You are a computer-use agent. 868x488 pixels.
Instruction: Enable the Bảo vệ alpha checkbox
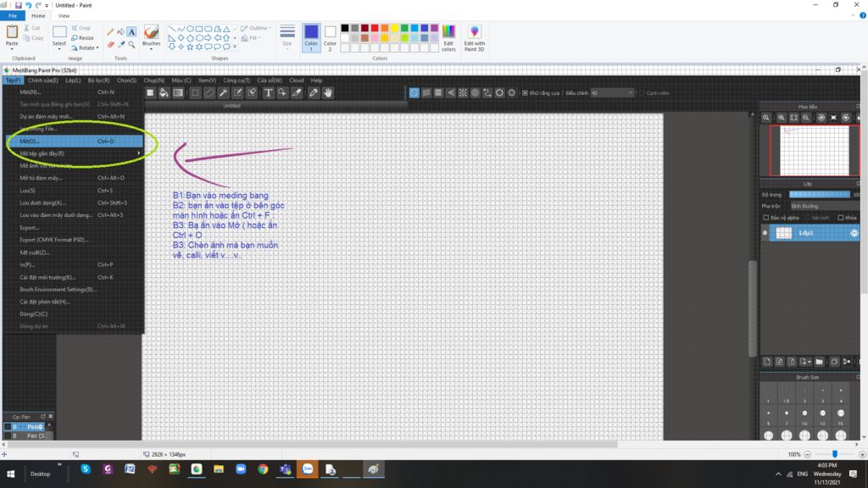click(x=766, y=218)
